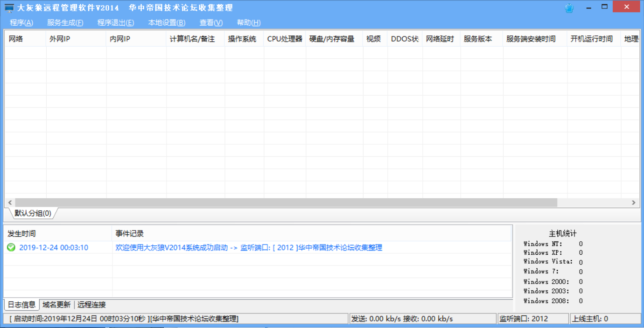
Task: Click the green checkmark log status icon
Action: (11, 247)
